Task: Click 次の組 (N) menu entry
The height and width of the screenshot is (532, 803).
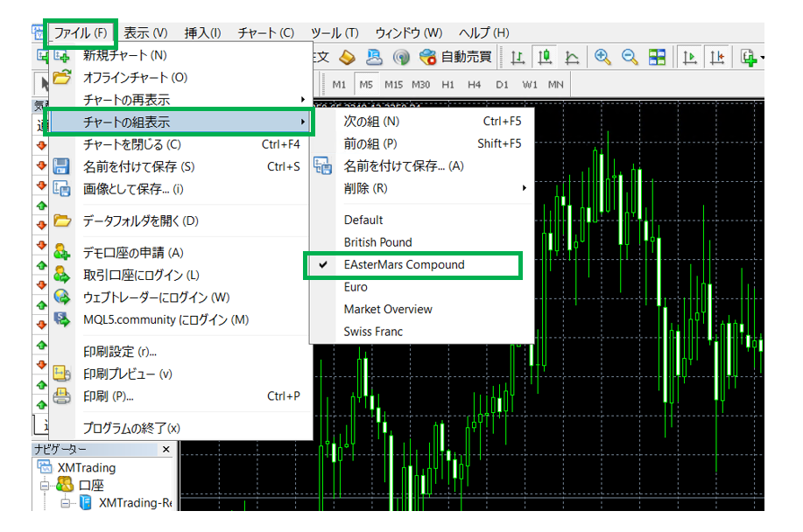Action: tap(371, 122)
